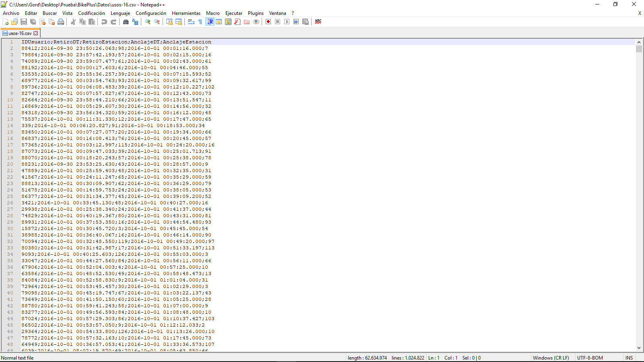Select the usos-16.csv tab
This screenshot has height=362, width=644.
(x=20, y=33)
